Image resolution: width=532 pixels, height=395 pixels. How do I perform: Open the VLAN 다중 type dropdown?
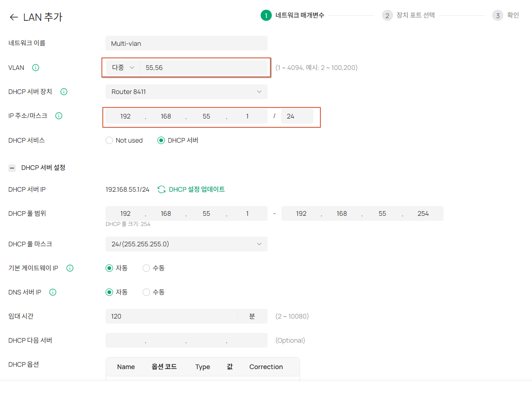123,68
